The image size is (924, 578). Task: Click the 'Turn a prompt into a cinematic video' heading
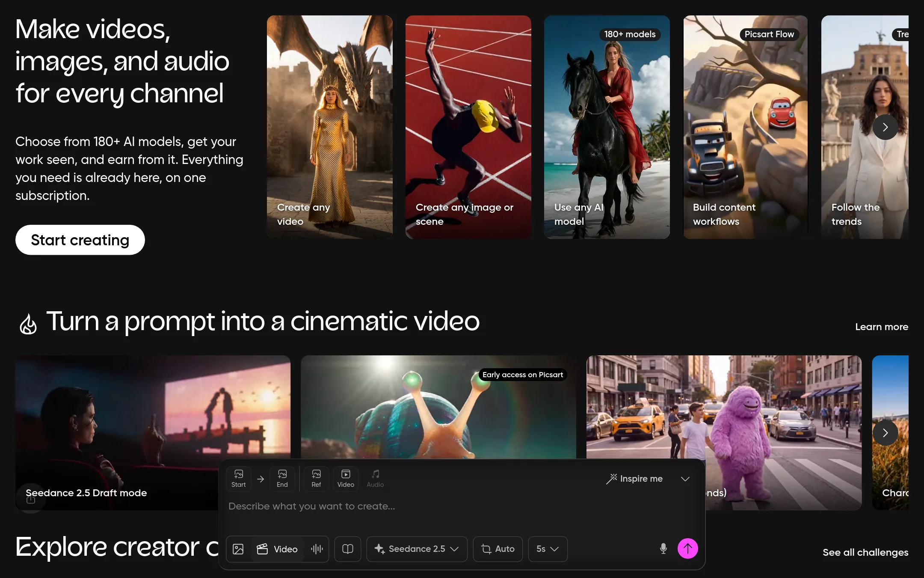(263, 321)
